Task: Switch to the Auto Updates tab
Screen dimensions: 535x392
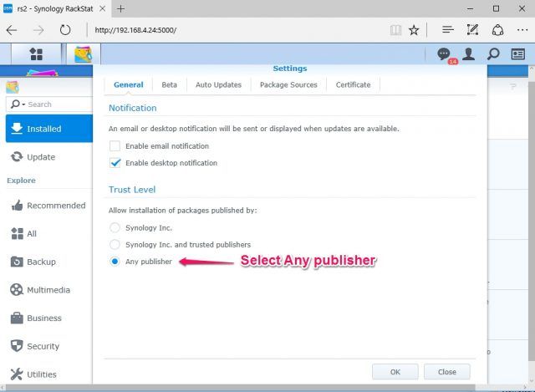Action: click(218, 85)
